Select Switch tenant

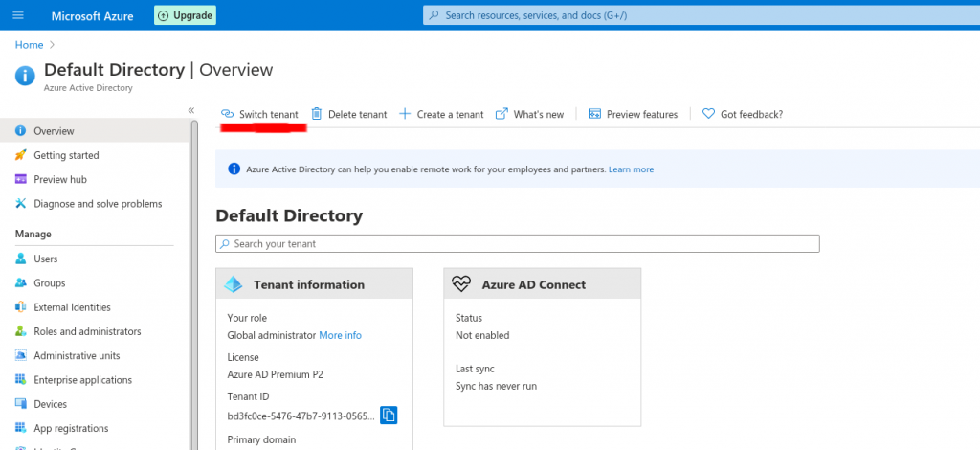[269, 114]
